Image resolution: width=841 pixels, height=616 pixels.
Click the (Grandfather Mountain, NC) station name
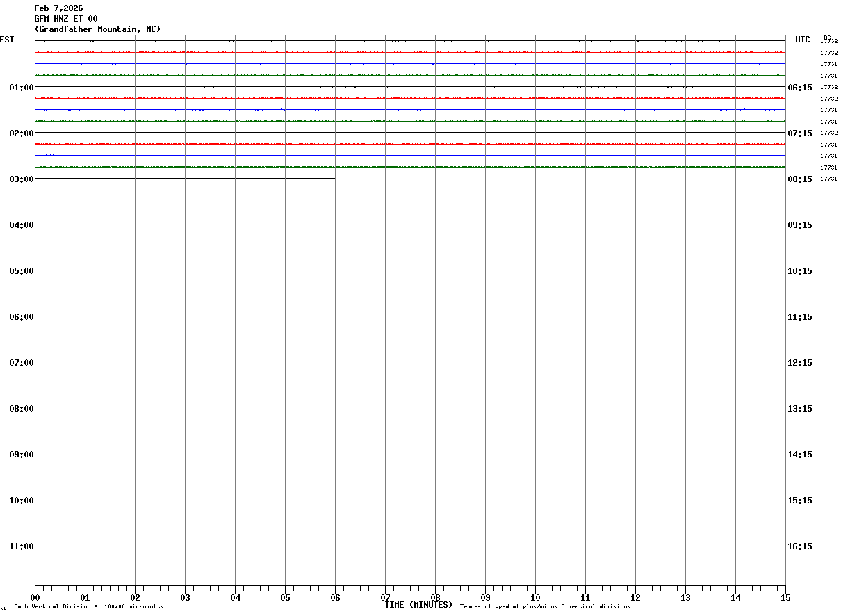[97, 29]
